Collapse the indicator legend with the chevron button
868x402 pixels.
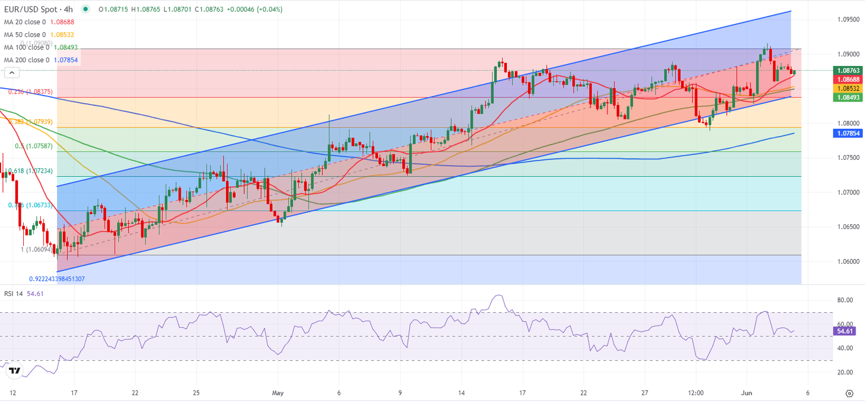11,72
